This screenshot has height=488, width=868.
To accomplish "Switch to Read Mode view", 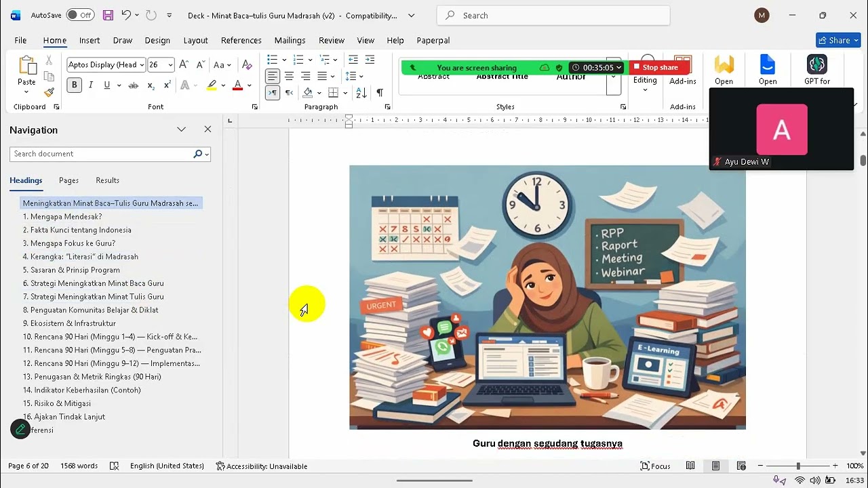I will pyautogui.click(x=690, y=466).
